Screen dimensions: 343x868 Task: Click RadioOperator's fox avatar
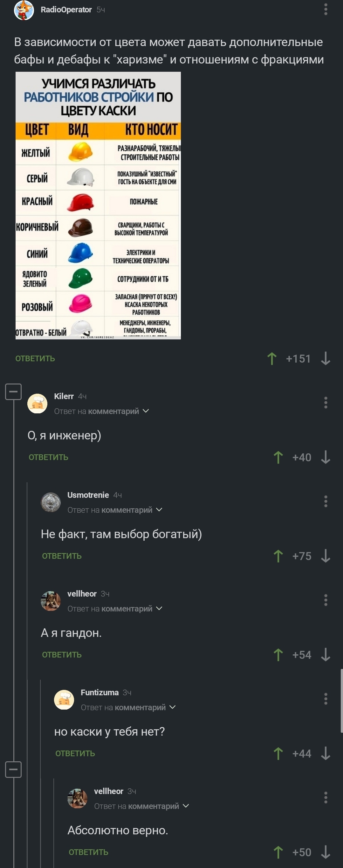point(24,10)
